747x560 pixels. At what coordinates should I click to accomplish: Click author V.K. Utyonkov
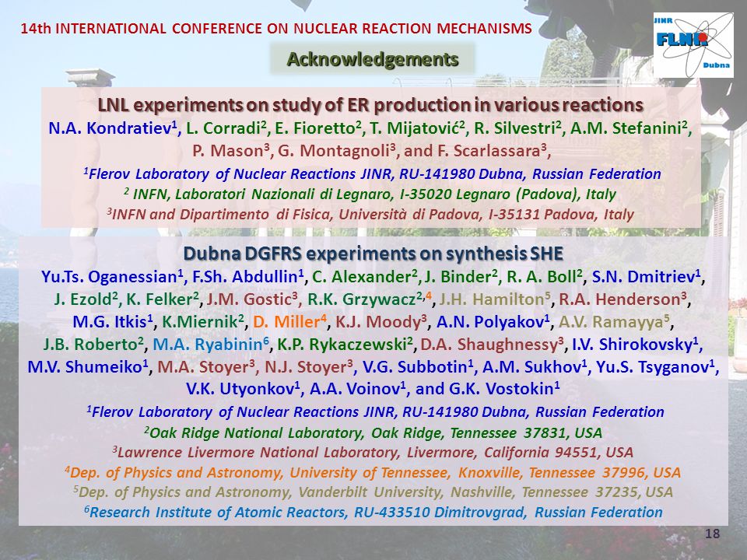pos(244,390)
